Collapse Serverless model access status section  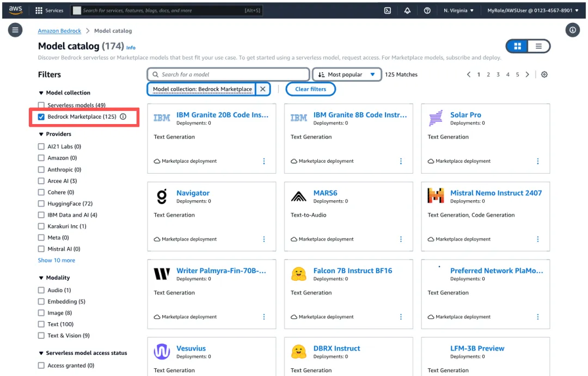pyautogui.click(x=41, y=353)
